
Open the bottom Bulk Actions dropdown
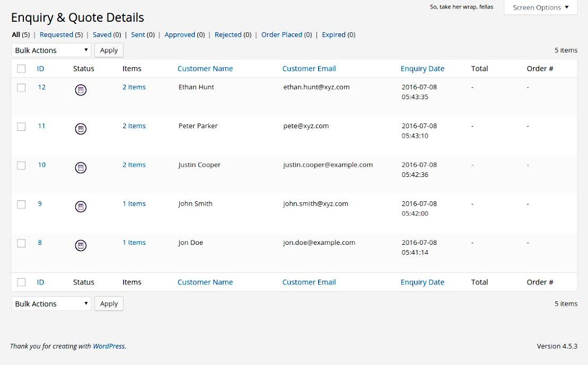51,304
